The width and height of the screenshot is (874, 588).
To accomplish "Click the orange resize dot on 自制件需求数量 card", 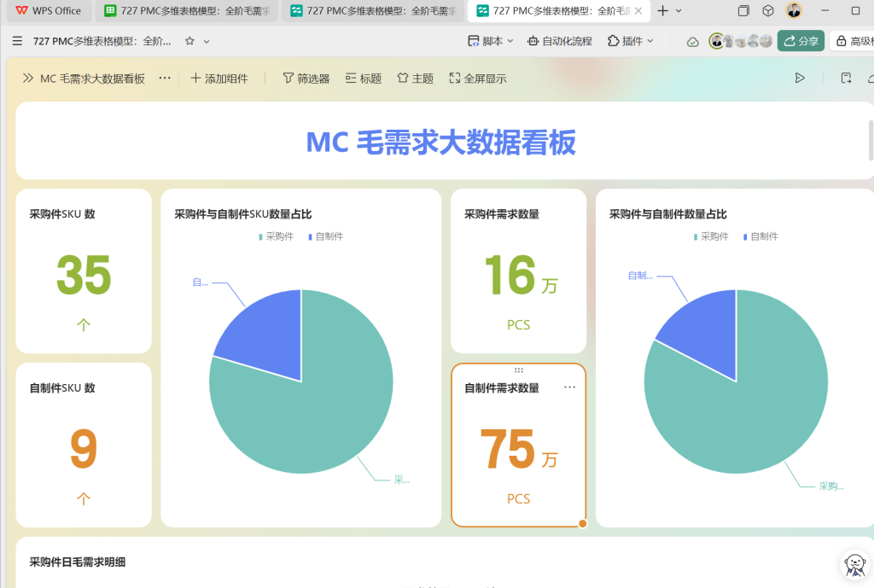I will point(582,523).
